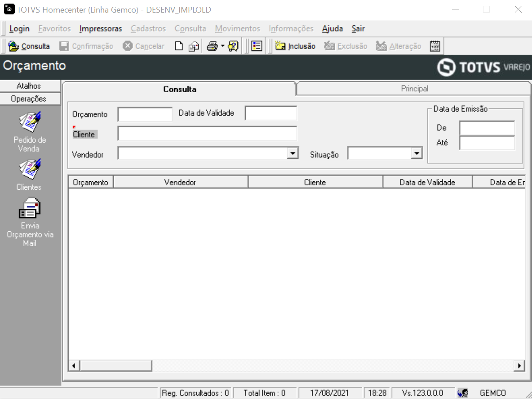
Task: Click the Data de Emissão Até field
Action: [487, 143]
